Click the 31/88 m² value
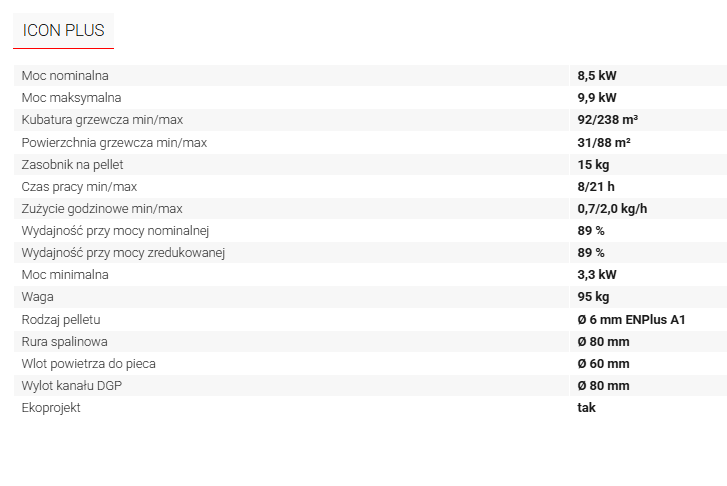Image resolution: width=727 pixels, height=486 pixels. [x=604, y=142]
